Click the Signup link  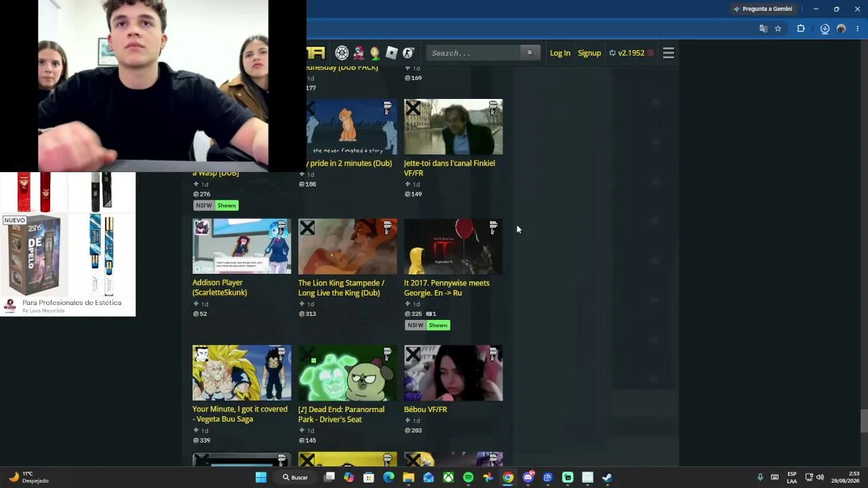click(589, 53)
